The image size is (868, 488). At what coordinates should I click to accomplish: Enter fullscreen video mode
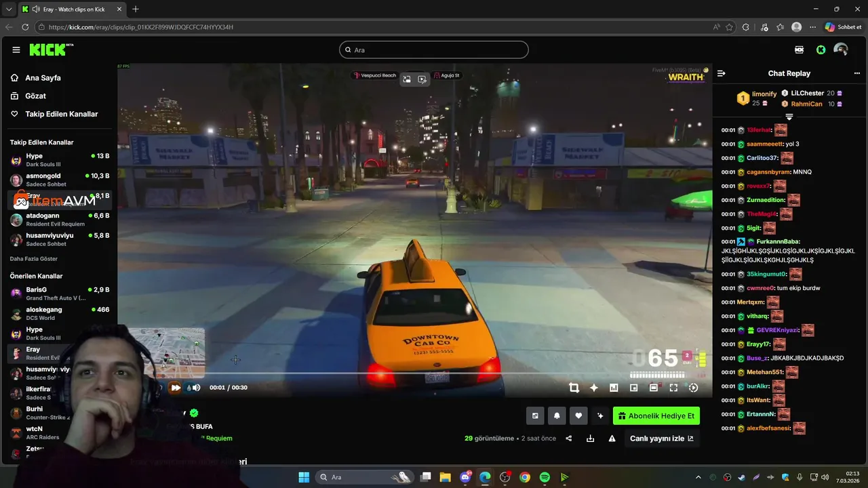click(673, 388)
